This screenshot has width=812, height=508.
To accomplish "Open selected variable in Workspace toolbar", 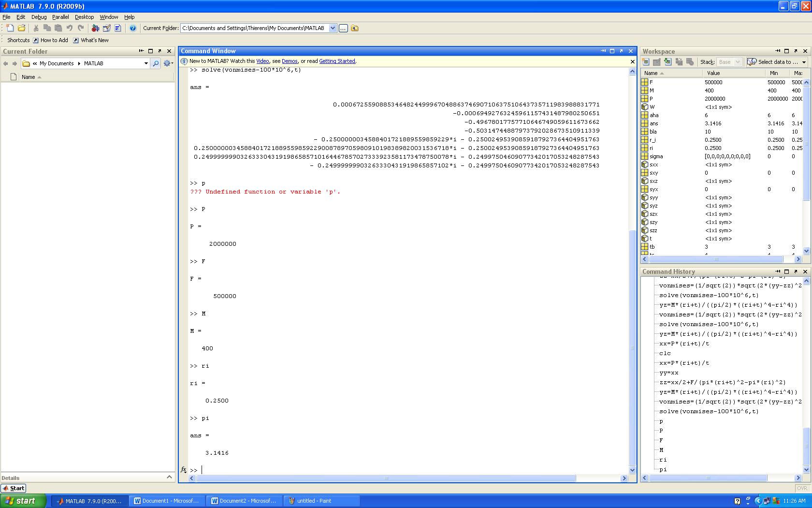I will click(656, 62).
